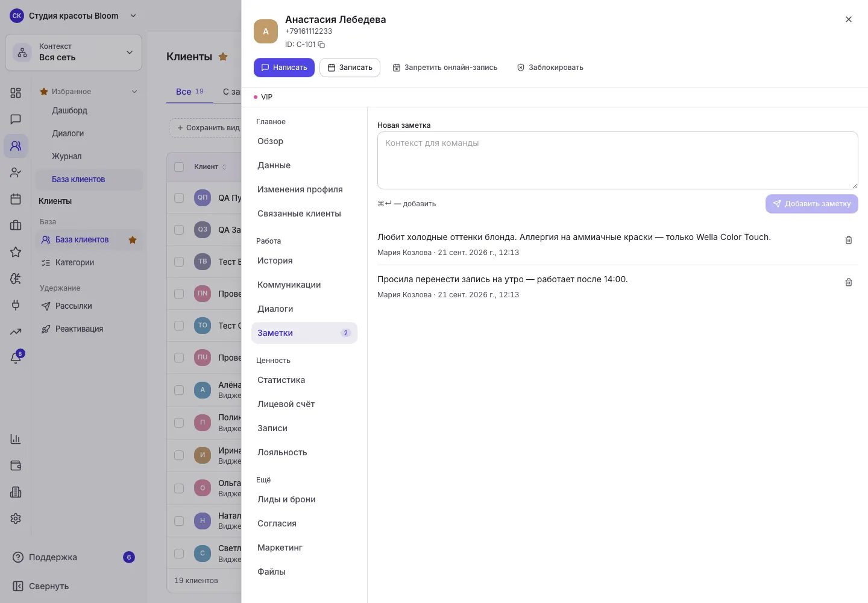Collapse the Избранное section
This screenshot has height=603, width=868.
pos(134,92)
